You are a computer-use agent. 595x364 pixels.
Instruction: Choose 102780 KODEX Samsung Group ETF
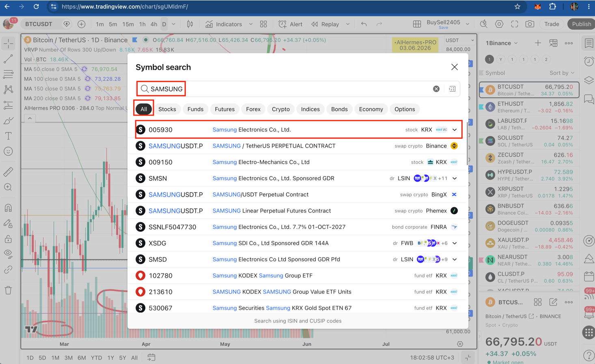pos(298,276)
